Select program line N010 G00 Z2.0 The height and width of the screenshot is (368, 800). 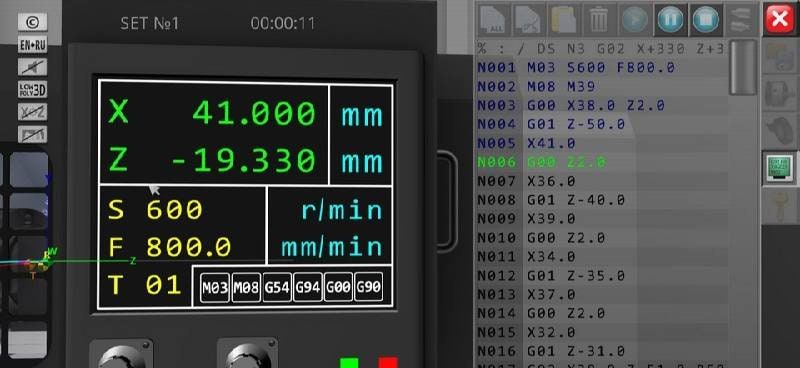(x=602, y=238)
